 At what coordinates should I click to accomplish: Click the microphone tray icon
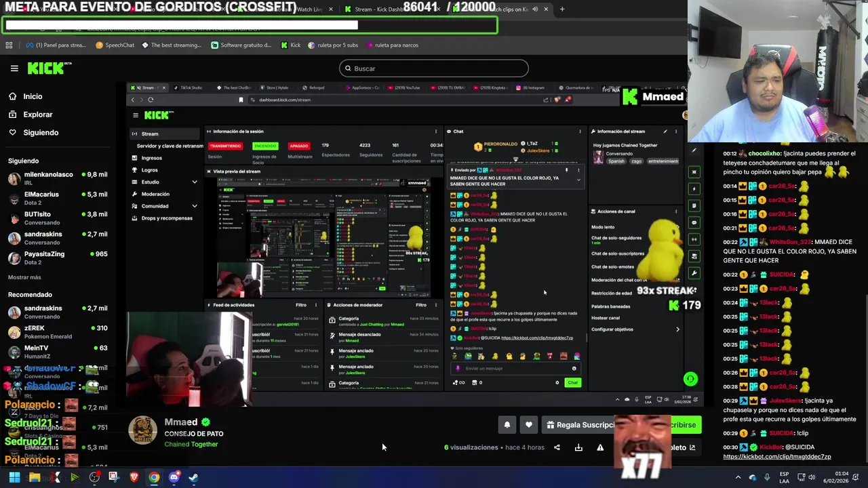click(x=768, y=477)
